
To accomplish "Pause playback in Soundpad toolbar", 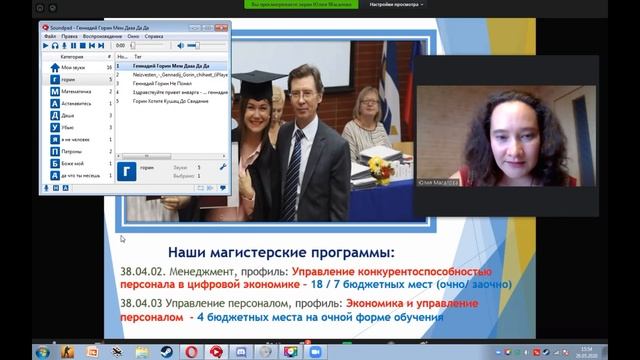I will (x=73, y=46).
